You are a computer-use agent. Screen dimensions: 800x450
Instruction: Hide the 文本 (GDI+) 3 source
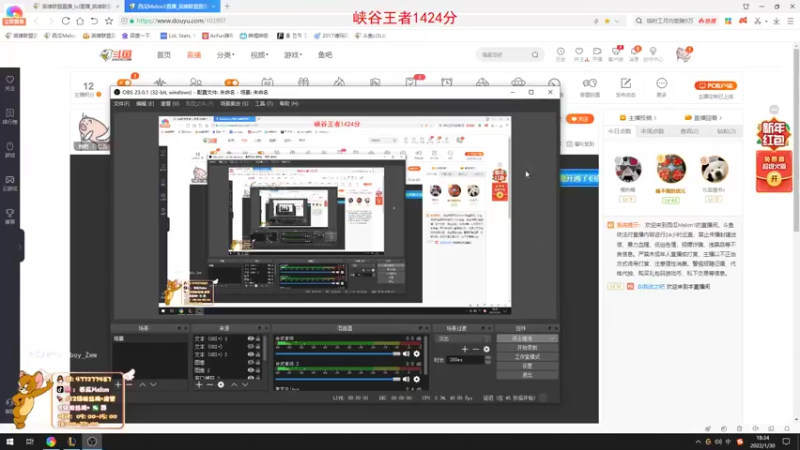251,339
